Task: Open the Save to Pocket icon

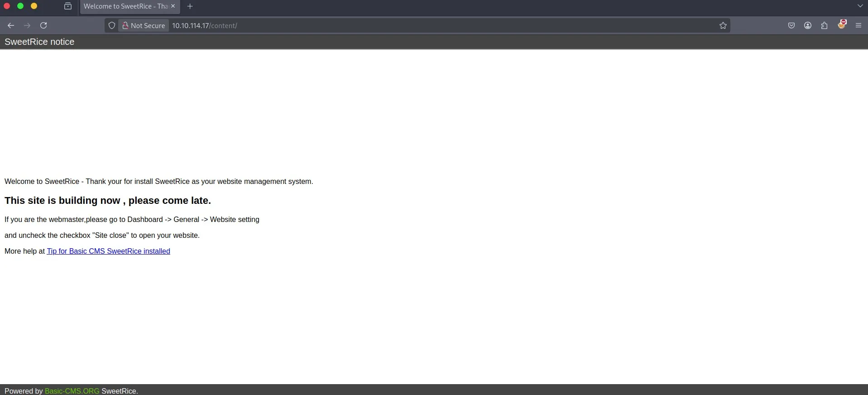Action: (x=791, y=25)
